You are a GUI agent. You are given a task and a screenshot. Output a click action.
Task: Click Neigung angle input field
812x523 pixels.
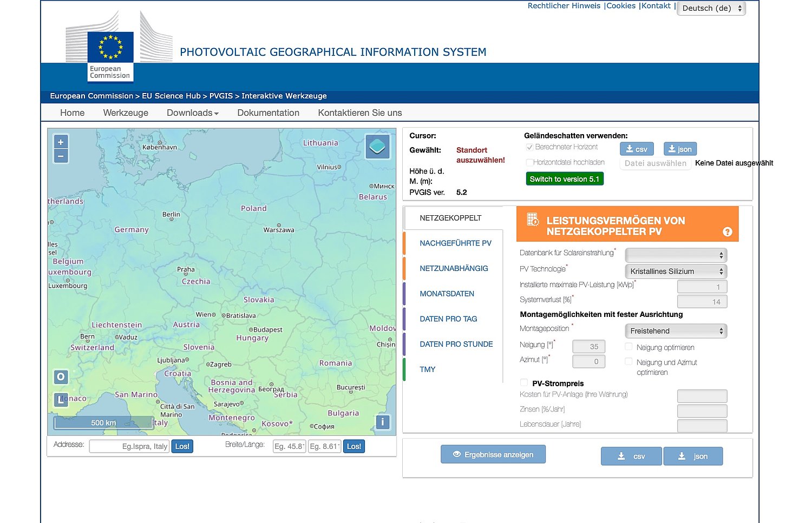[x=589, y=347]
